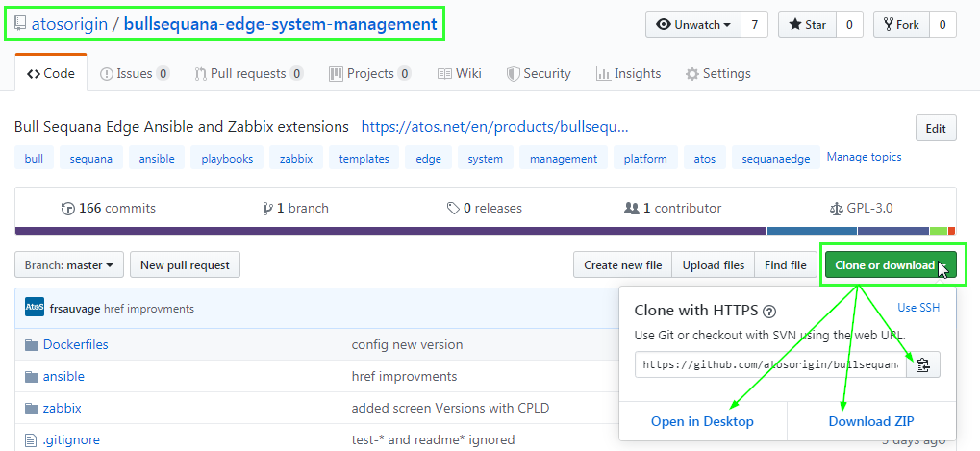The width and height of the screenshot is (980, 451).
Task: View the 1 branch list
Action: [x=296, y=208]
